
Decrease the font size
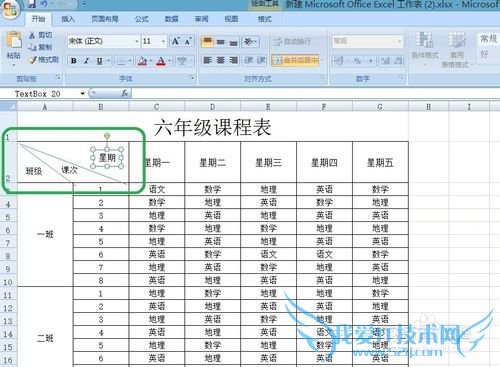pos(187,41)
